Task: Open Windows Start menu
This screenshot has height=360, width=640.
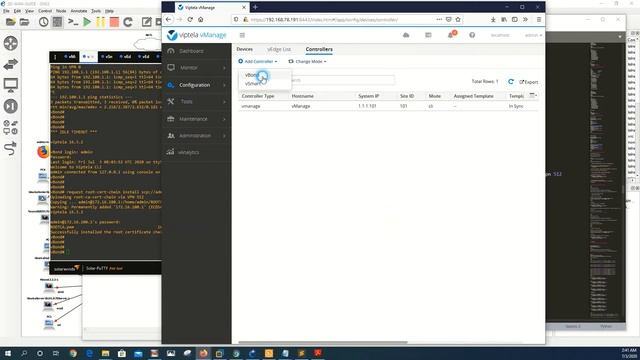Action: click(8, 353)
